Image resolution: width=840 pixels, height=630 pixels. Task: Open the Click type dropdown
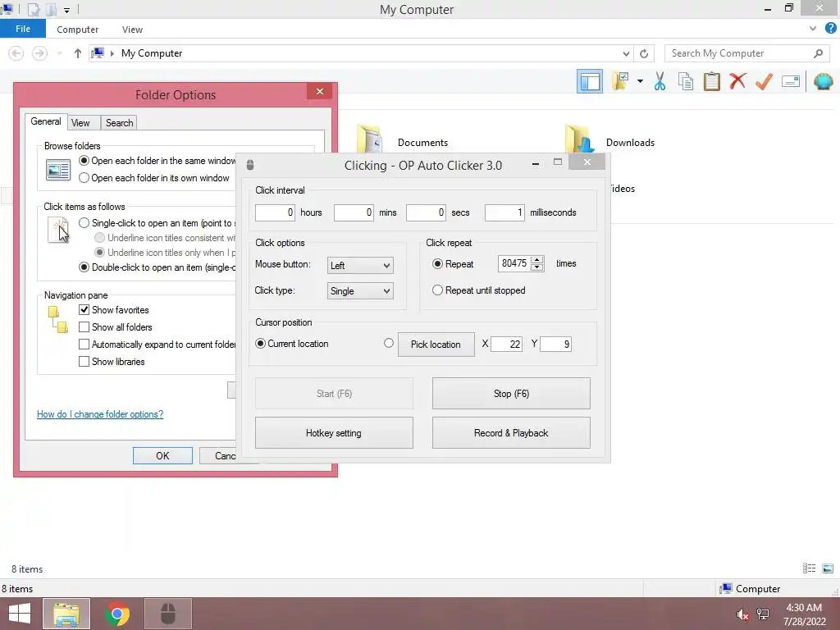tap(360, 291)
